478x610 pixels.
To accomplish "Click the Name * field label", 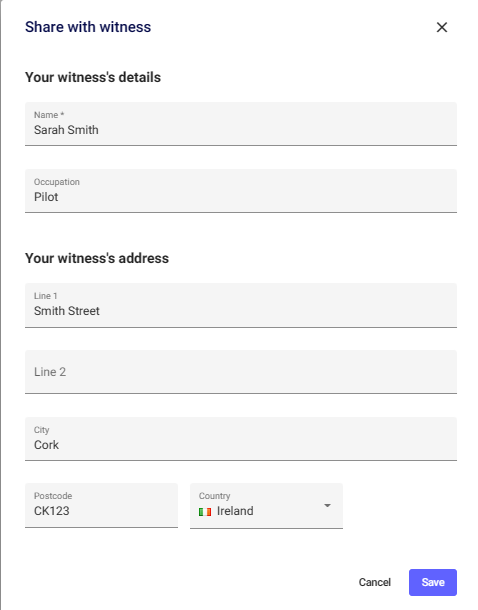I will [49, 115].
